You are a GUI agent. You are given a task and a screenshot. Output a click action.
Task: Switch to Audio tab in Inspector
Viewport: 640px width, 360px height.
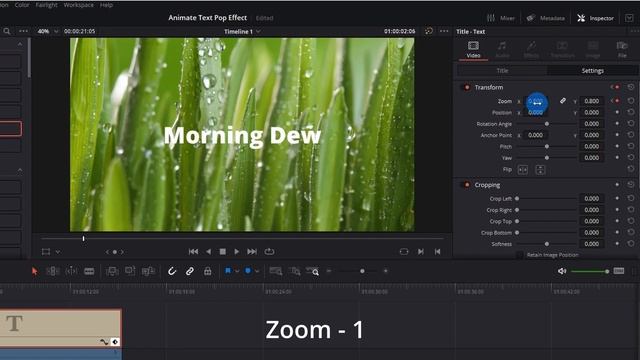point(502,49)
